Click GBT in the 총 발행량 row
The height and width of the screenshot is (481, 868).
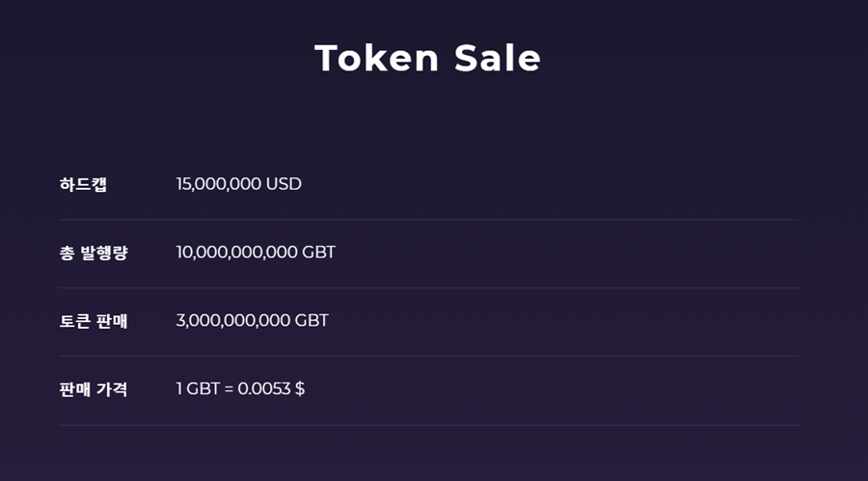[318, 253]
